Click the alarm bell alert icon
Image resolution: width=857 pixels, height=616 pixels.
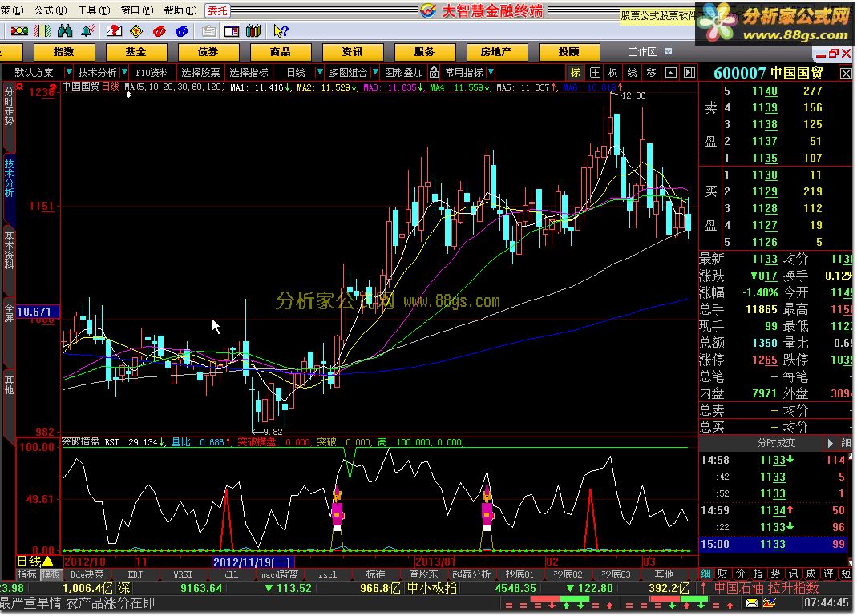pyautogui.click(x=87, y=31)
